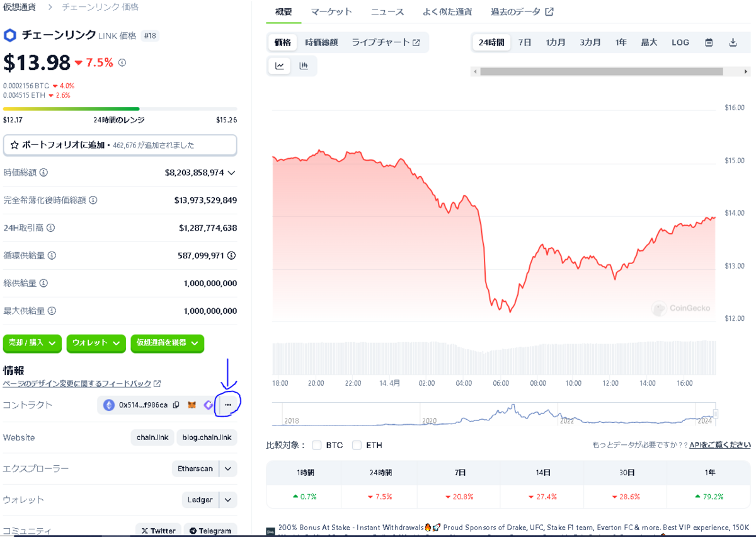Click scrollbar left arrow under time ranges
The width and height of the screenshot is (756, 537).
474,72
